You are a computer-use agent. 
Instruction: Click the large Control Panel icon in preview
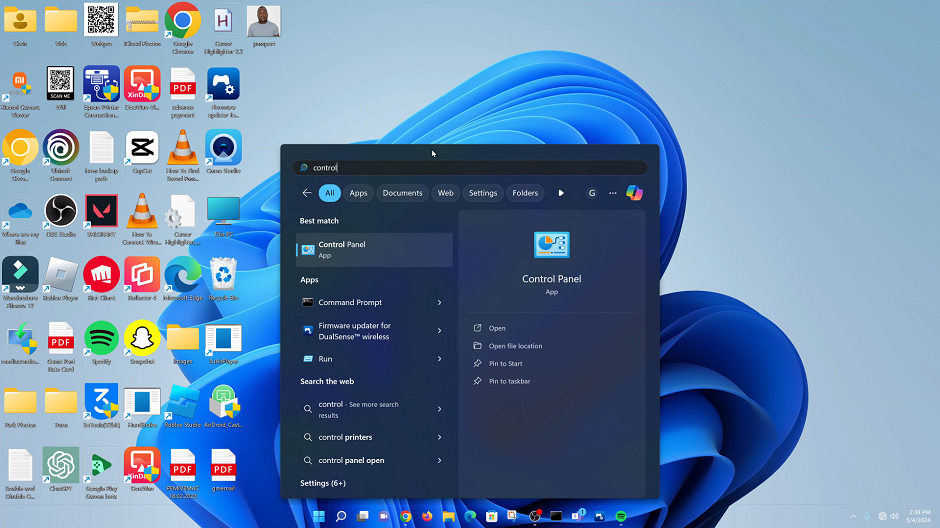(x=552, y=245)
